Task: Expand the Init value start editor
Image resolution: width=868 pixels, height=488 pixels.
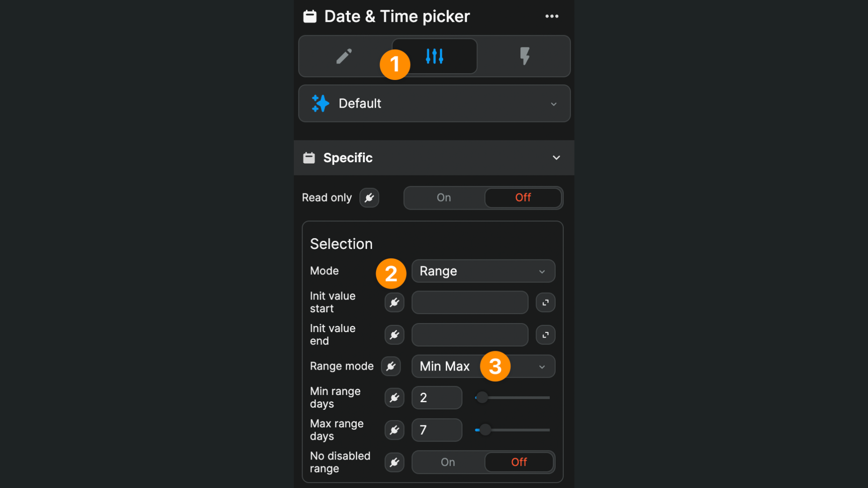Action: (x=545, y=302)
